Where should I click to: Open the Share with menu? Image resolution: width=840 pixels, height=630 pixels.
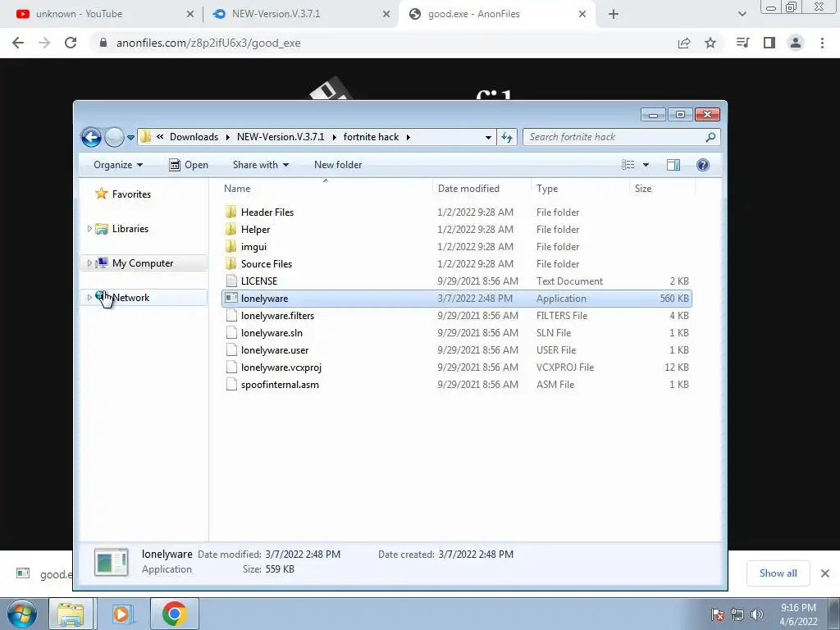click(261, 165)
